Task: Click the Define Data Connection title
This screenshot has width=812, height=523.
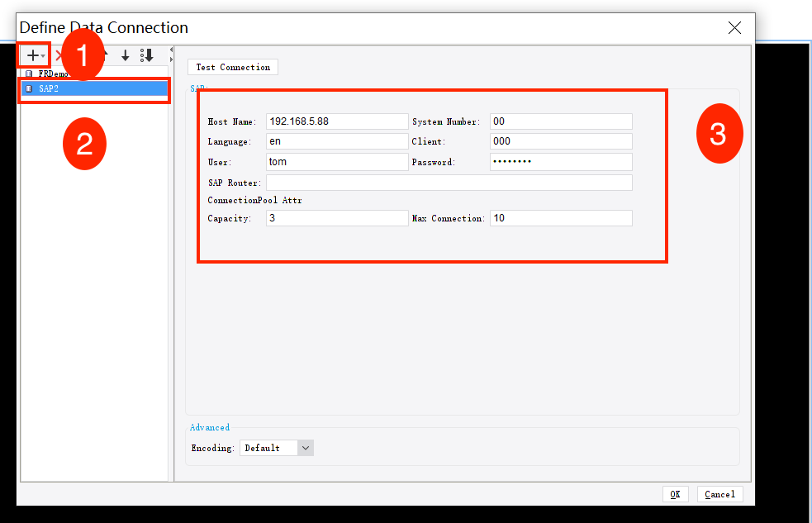Action: pos(103,27)
